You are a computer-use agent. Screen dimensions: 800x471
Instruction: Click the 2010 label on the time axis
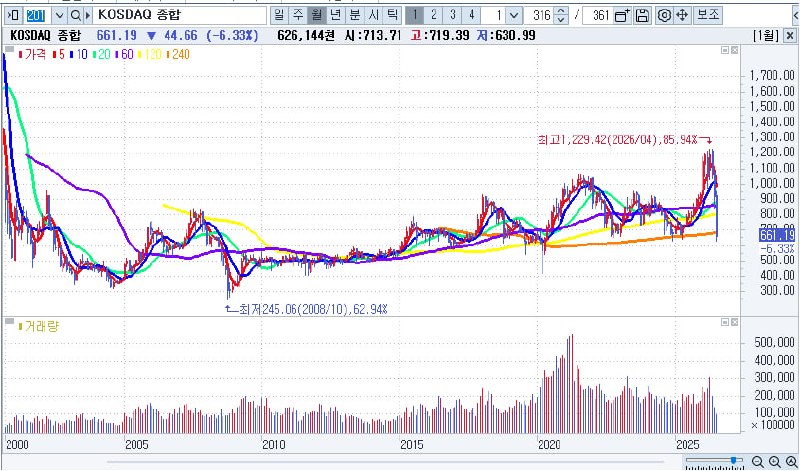[x=273, y=445]
